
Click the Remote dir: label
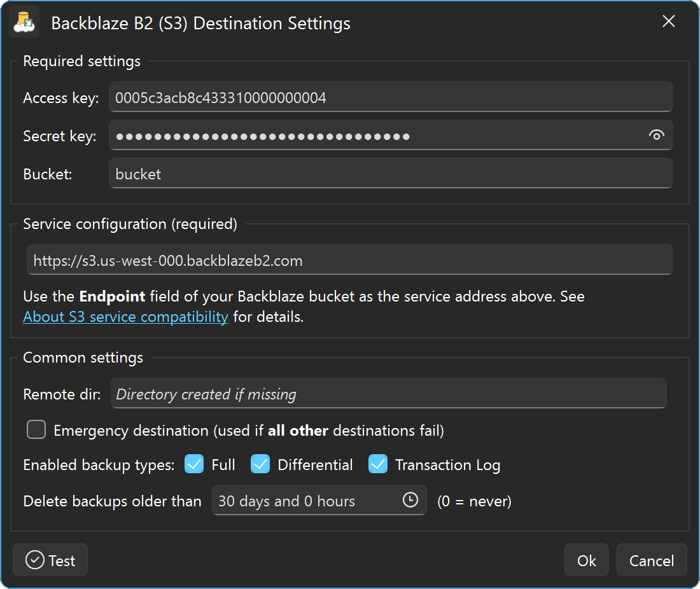(x=62, y=394)
